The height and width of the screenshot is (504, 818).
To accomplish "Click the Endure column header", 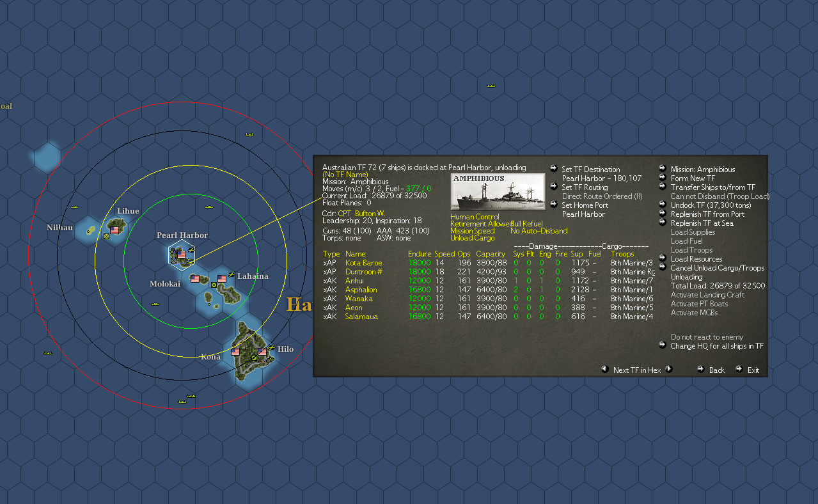I will coord(420,254).
